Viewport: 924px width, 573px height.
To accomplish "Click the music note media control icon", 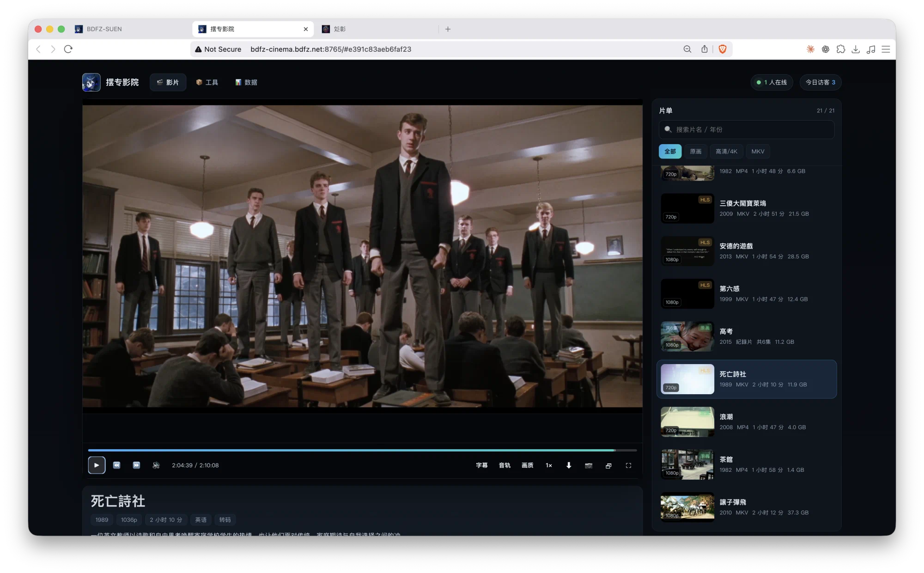I will 871,49.
